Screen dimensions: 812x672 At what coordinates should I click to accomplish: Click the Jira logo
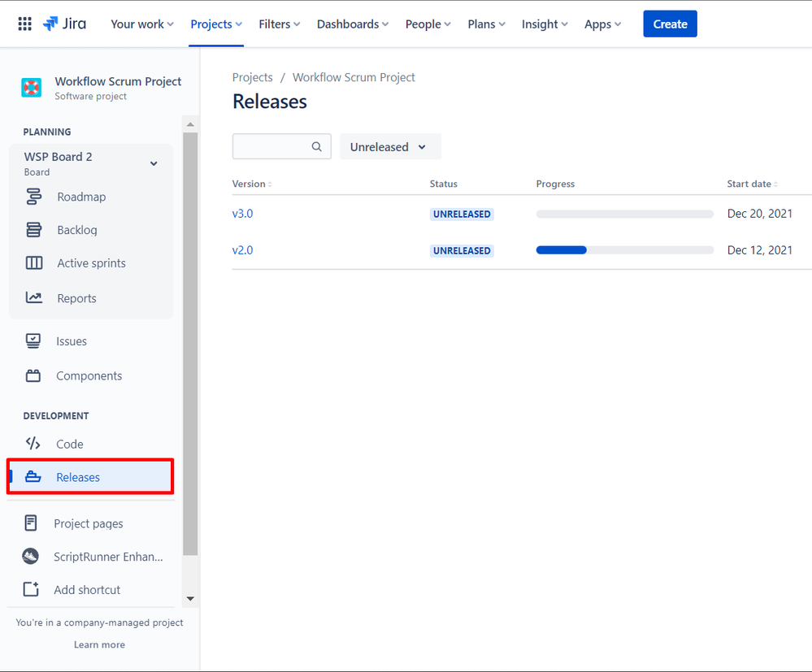65,24
